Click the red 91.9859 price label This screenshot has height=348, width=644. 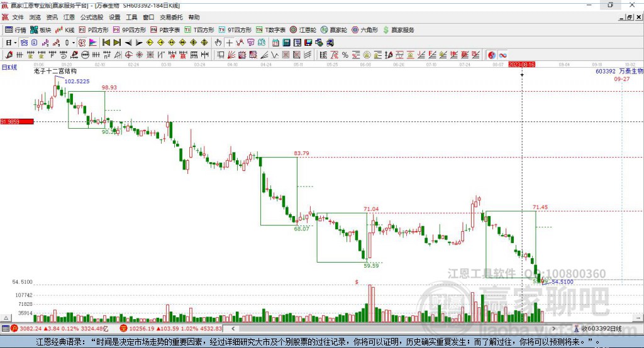17,121
